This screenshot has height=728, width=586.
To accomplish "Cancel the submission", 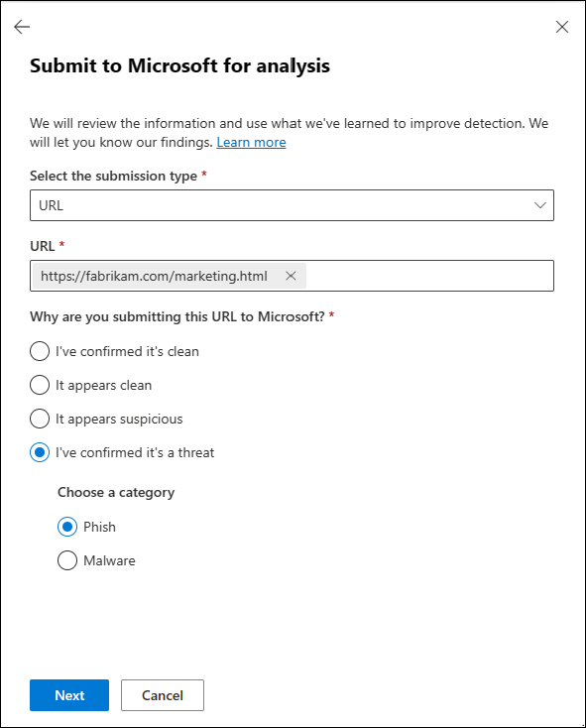I will pyautogui.click(x=163, y=695).
